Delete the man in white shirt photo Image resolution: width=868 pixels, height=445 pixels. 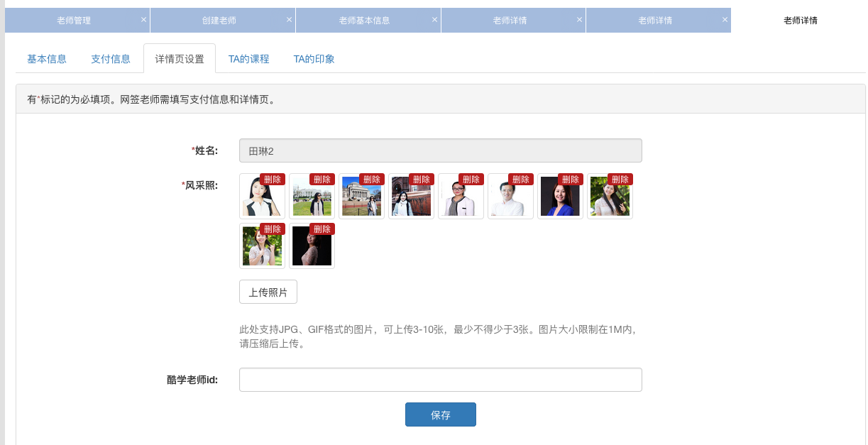pos(521,180)
